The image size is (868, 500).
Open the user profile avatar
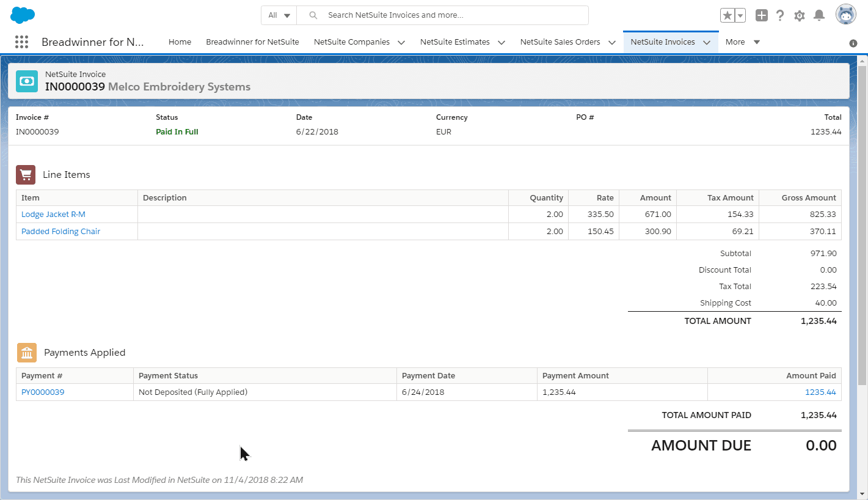point(846,15)
